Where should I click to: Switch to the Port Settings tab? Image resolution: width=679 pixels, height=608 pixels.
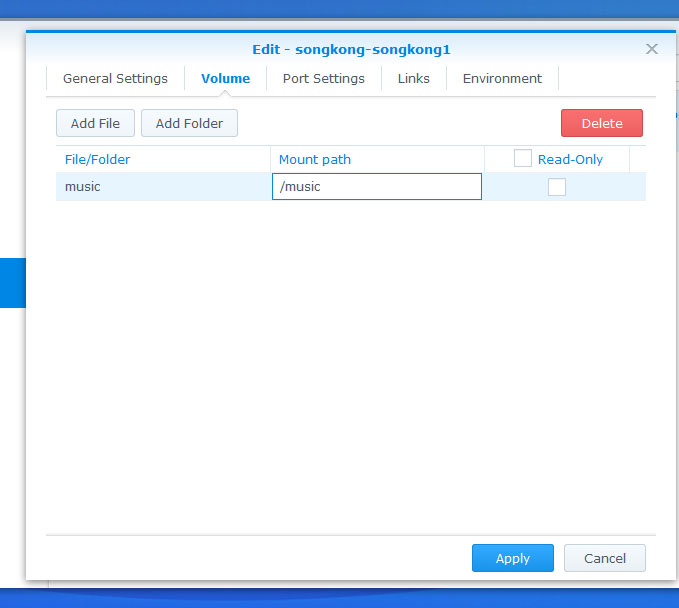[323, 78]
